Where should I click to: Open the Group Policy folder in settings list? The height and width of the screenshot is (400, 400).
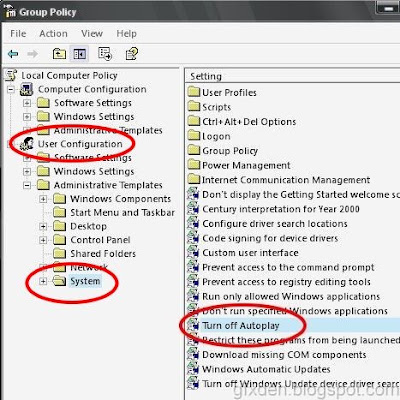[x=230, y=151]
